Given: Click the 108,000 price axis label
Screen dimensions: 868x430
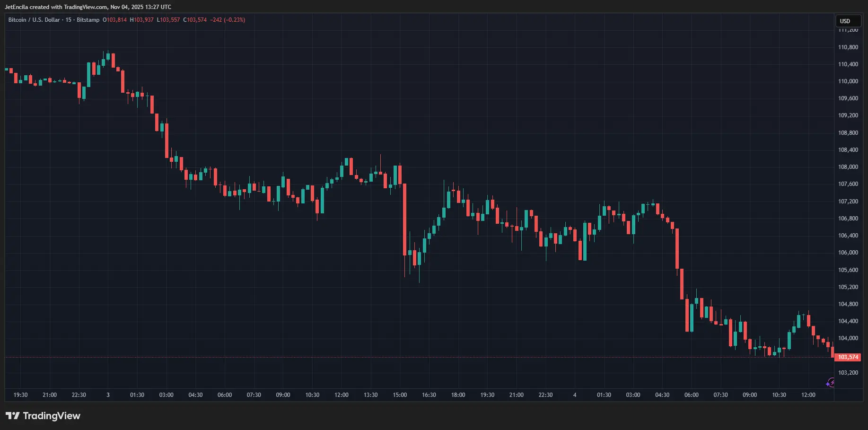Looking at the screenshot, I should tap(848, 167).
